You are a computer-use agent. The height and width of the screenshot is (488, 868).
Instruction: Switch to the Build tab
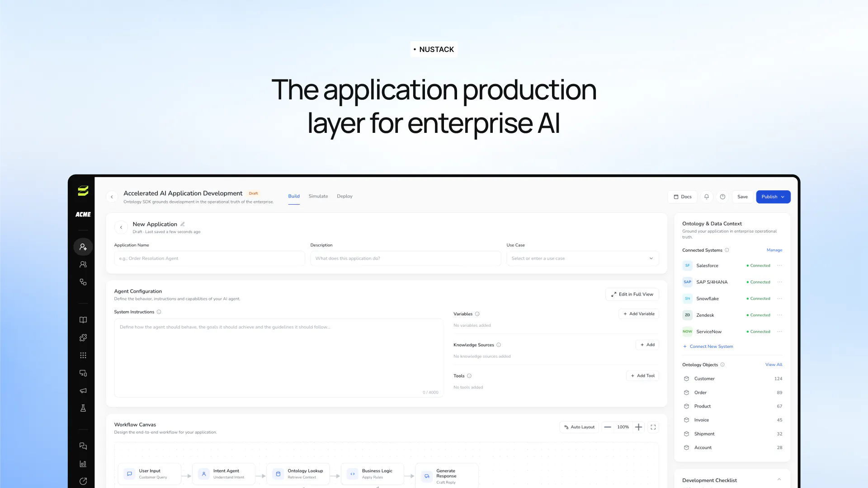[x=294, y=196]
